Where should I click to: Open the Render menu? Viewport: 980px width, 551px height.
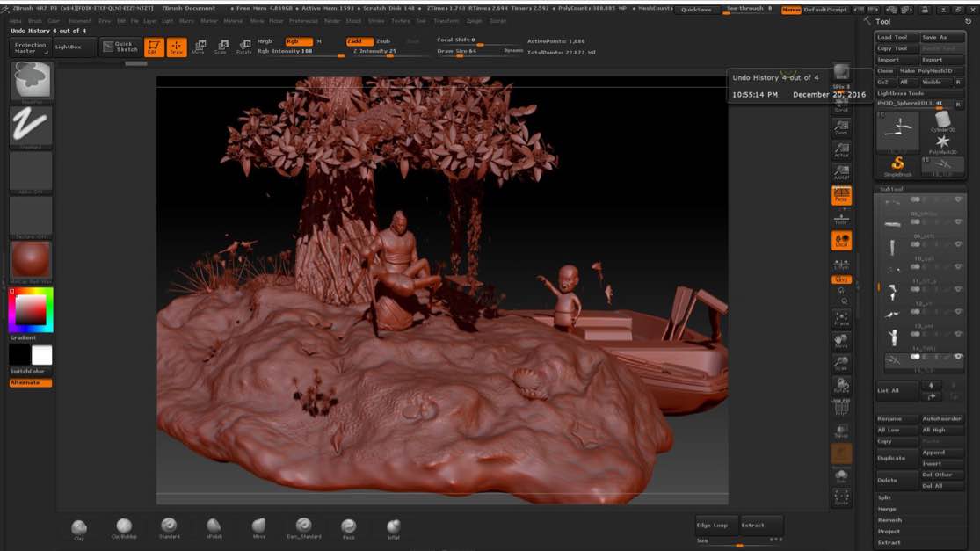click(332, 20)
